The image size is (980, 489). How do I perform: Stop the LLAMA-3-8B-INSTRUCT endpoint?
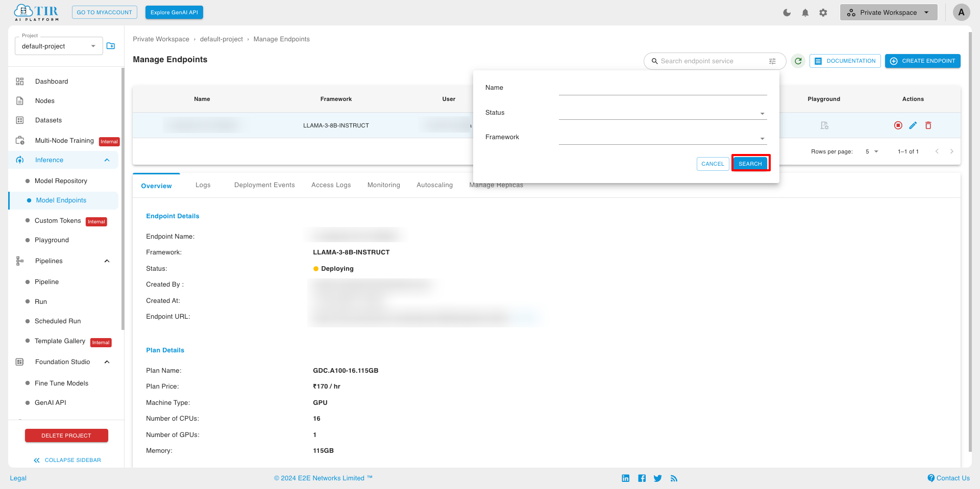tap(898, 125)
